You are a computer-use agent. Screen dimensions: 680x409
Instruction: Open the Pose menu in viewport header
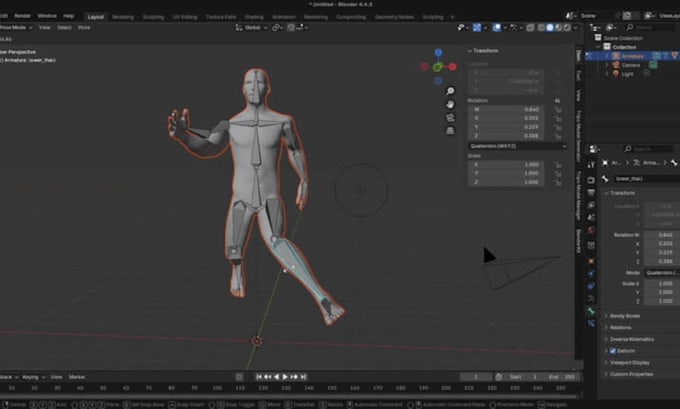[x=84, y=27]
